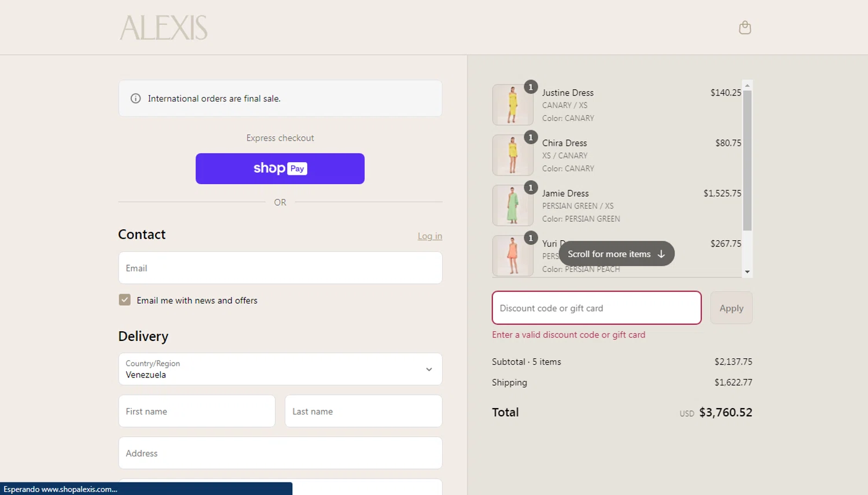The height and width of the screenshot is (495, 868).
Task: Select the Jamie Dress thumbnail
Action: 513,206
